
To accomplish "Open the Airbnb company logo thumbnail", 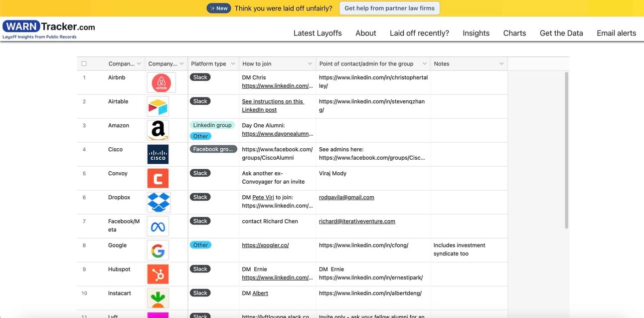I will pos(161,82).
